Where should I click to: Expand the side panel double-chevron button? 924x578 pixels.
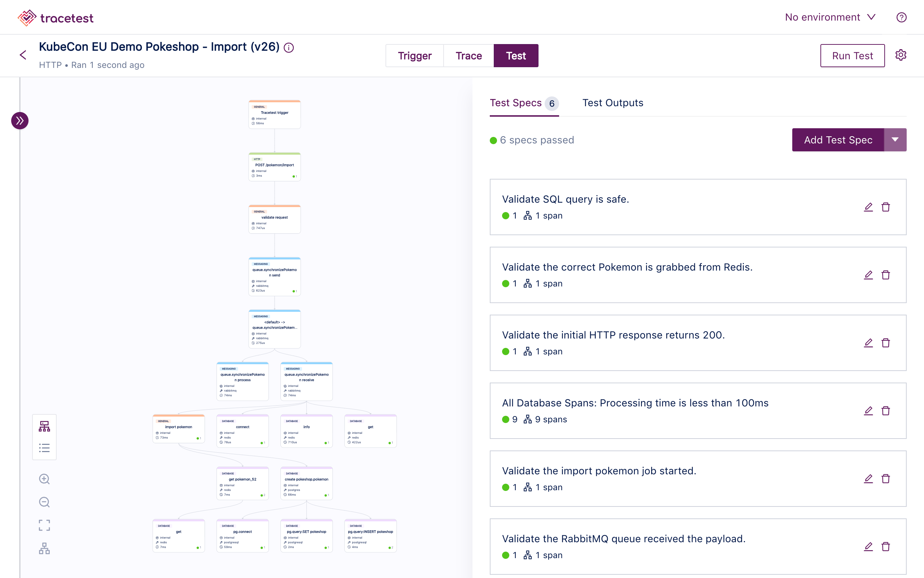tap(20, 121)
